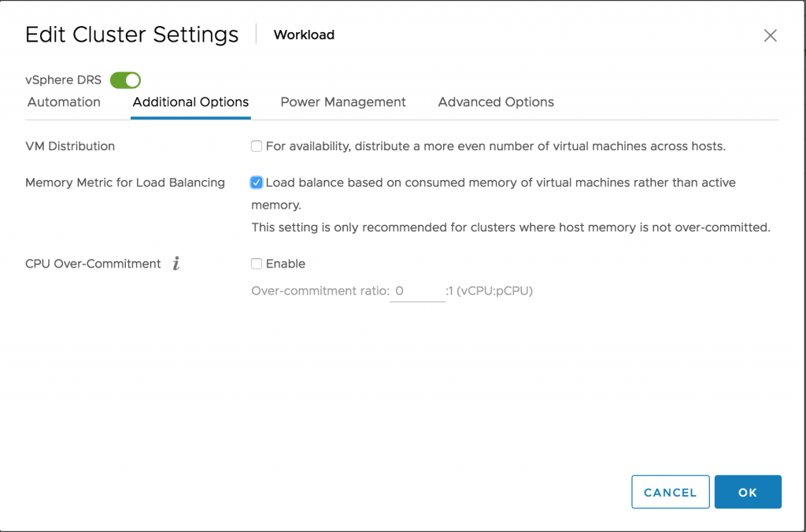Click the CPU Over-Commitment label text

(x=93, y=264)
